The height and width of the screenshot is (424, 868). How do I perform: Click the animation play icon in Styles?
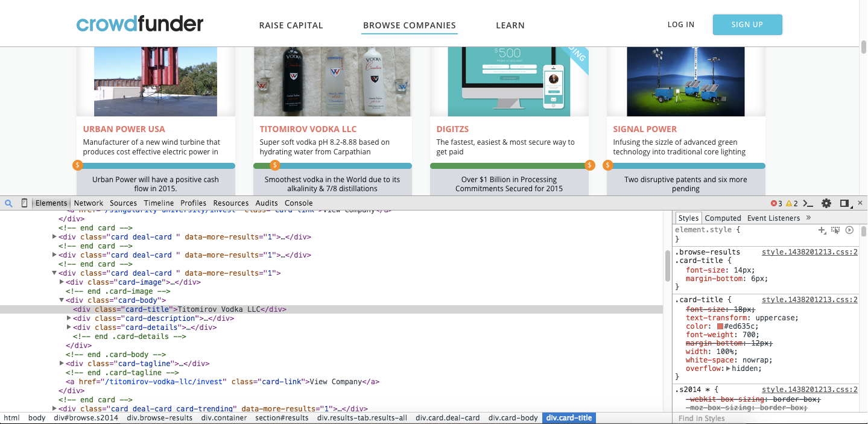849,230
